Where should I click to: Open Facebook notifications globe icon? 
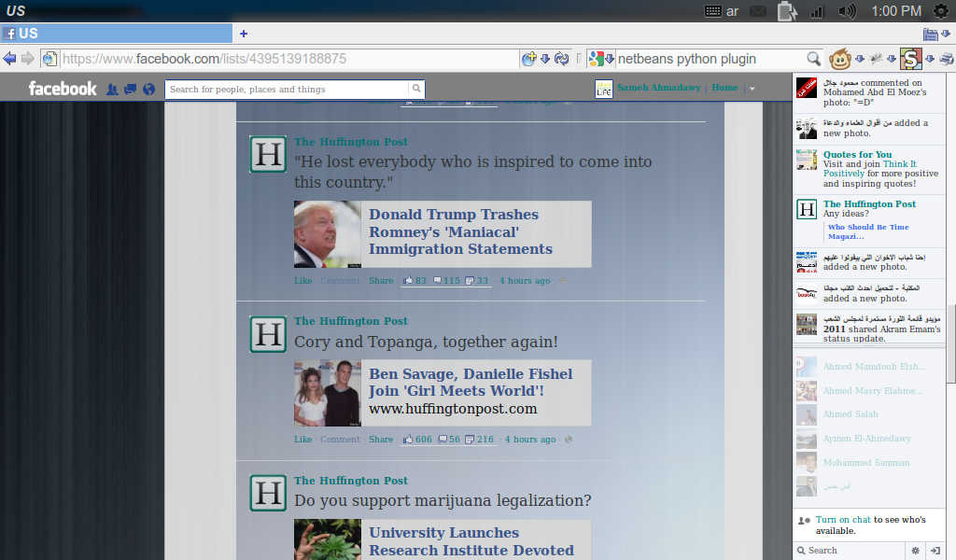[x=148, y=89]
